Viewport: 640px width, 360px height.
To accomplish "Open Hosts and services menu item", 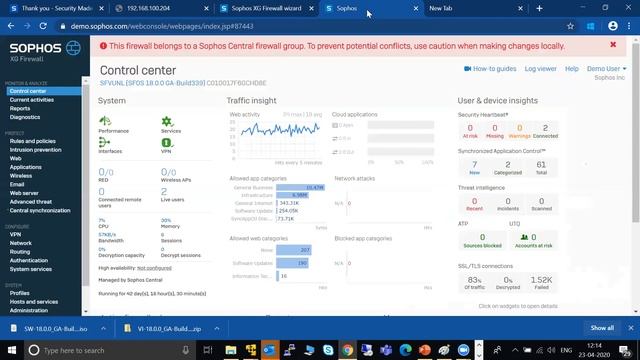I will pyautogui.click(x=33, y=302).
